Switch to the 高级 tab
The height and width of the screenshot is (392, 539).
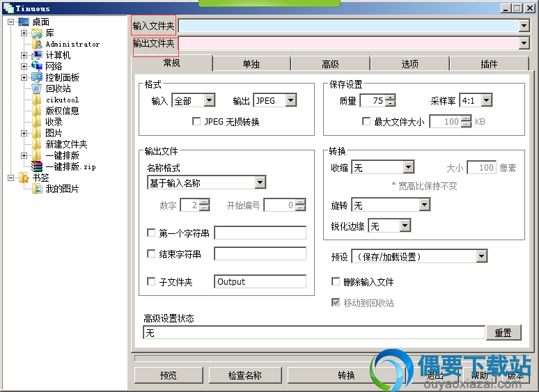point(330,64)
